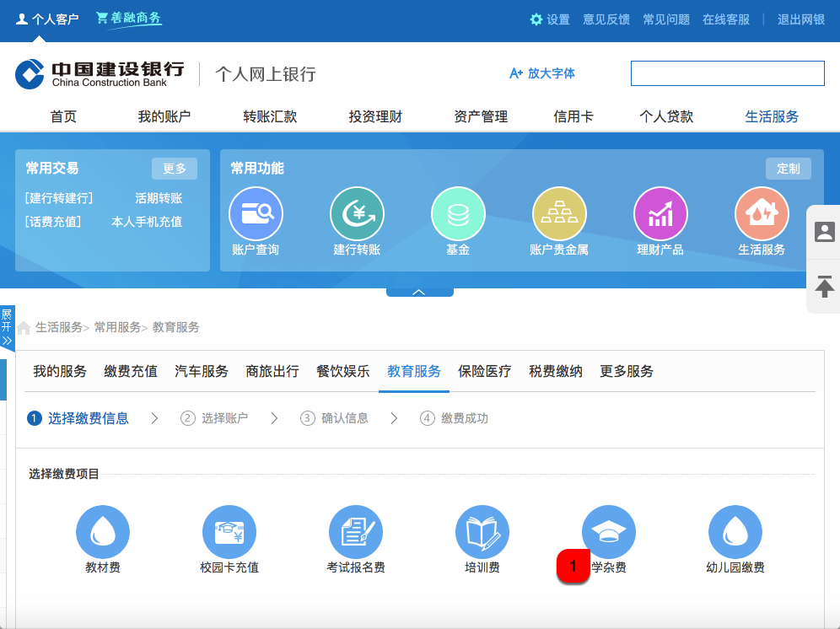840x629 pixels.
Task: Open the 幼儿园缴费 kindergarten payment icon
Action: pyautogui.click(x=735, y=532)
